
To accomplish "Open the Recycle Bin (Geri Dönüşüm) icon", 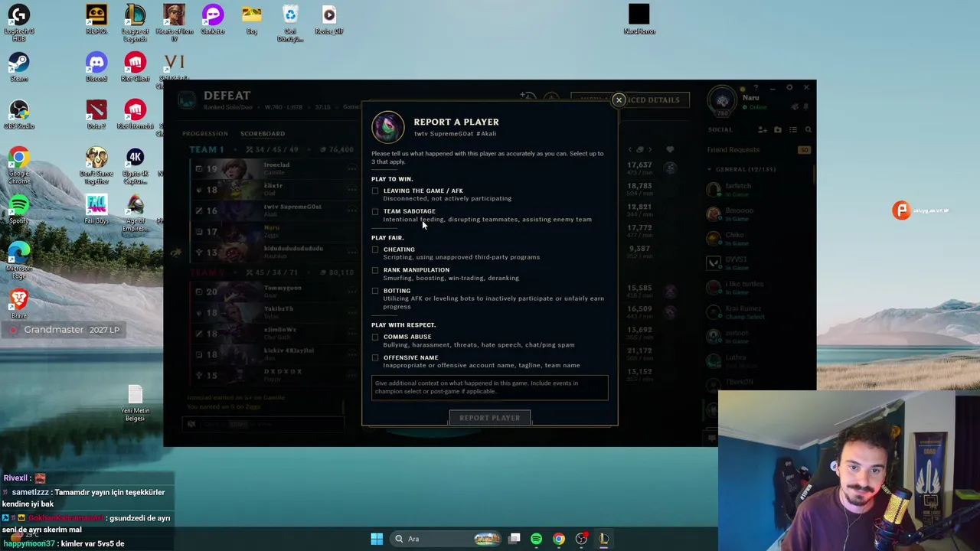I will [x=290, y=24].
